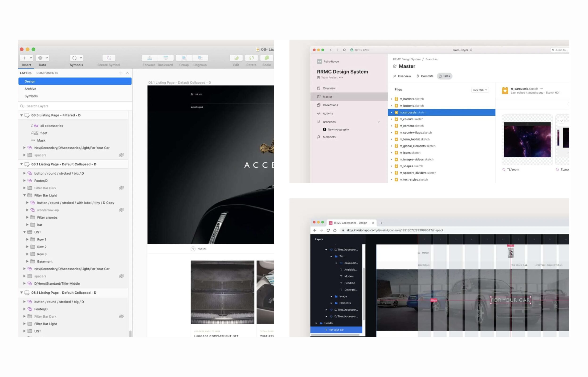Image resolution: width=588 pixels, height=377 pixels.
Task: Click the Forward toolbar icon
Action: 150,58
